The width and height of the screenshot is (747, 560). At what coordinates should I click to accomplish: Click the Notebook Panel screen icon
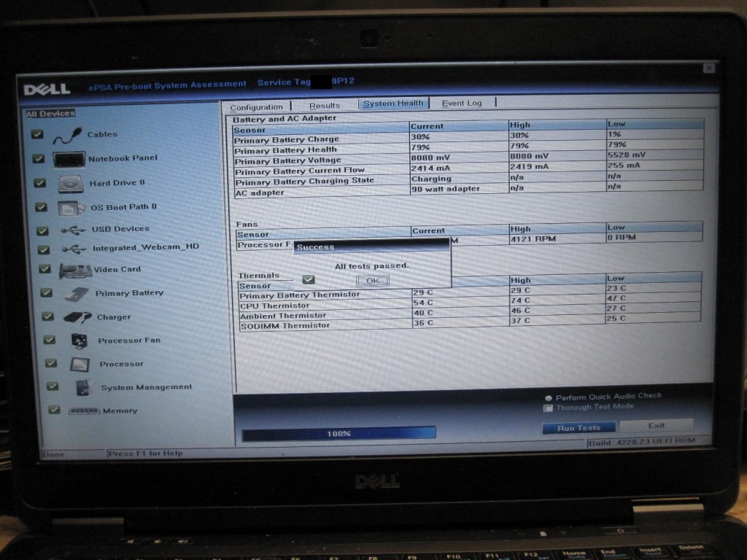click(69, 160)
